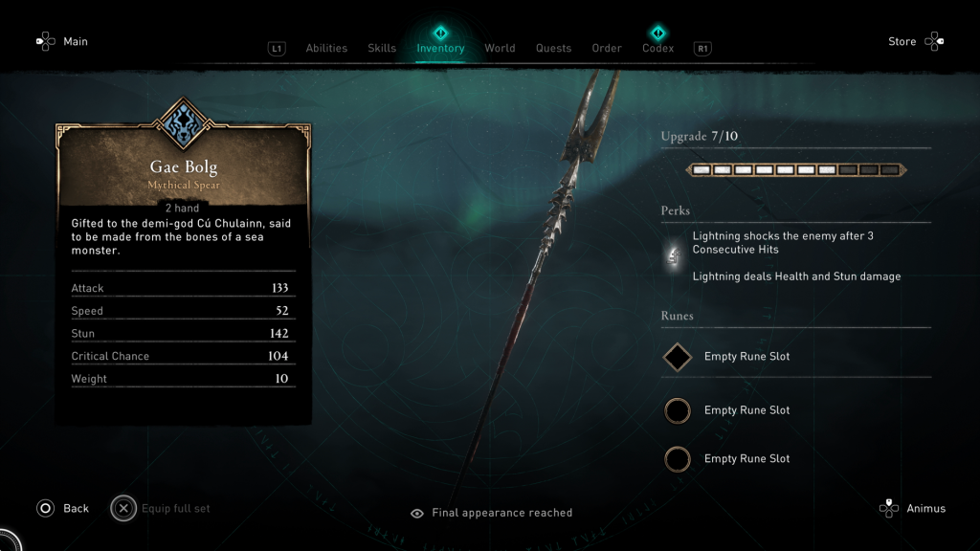Switch to the Skills tab
Viewport: 980px width, 551px height.
click(x=382, y=48)
